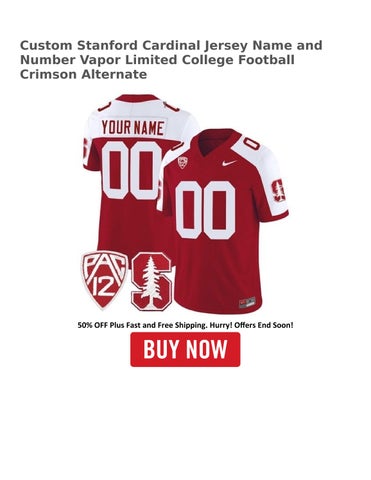Click the large 00 on front jersey
The height and width of the screenshot is (480, 371).
206,210
